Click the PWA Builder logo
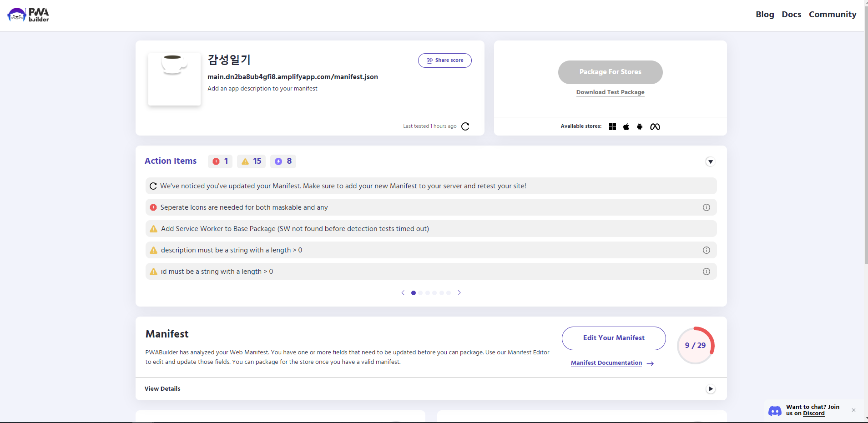Image resolution: width=868 pixels, height=423 pixels. point(28,15)
